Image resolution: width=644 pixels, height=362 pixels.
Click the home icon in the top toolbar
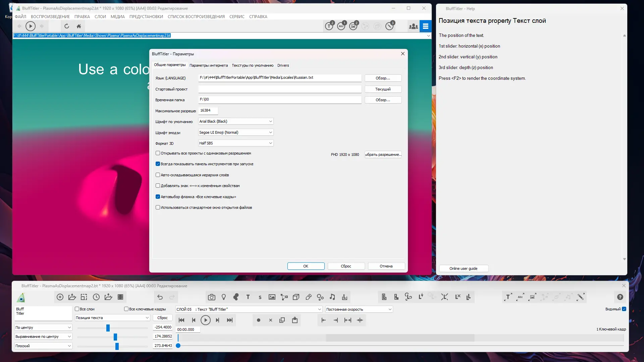79,26
